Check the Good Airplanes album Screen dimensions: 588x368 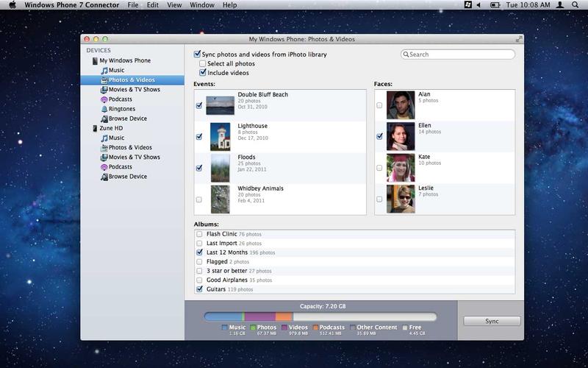click(199, 280)
